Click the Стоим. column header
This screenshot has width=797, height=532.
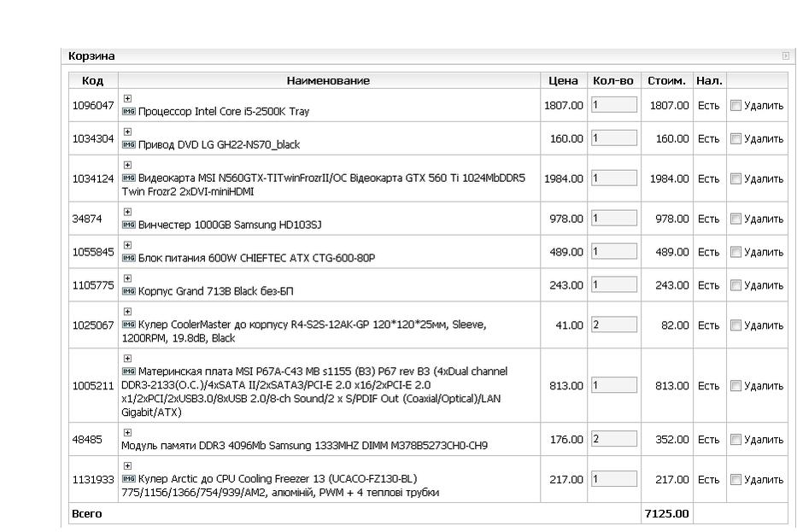(x=666, y=80)
